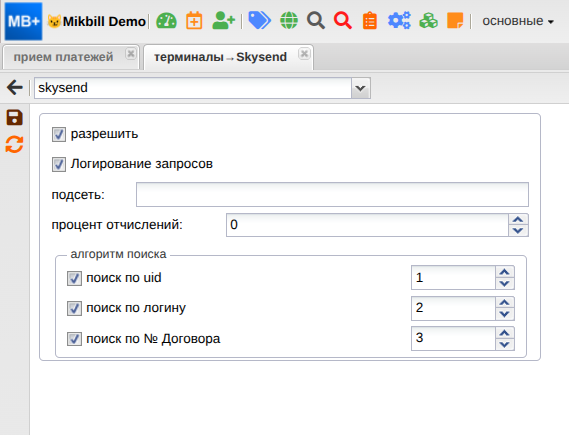Click the поиск по логину number field

coord(454,308)
